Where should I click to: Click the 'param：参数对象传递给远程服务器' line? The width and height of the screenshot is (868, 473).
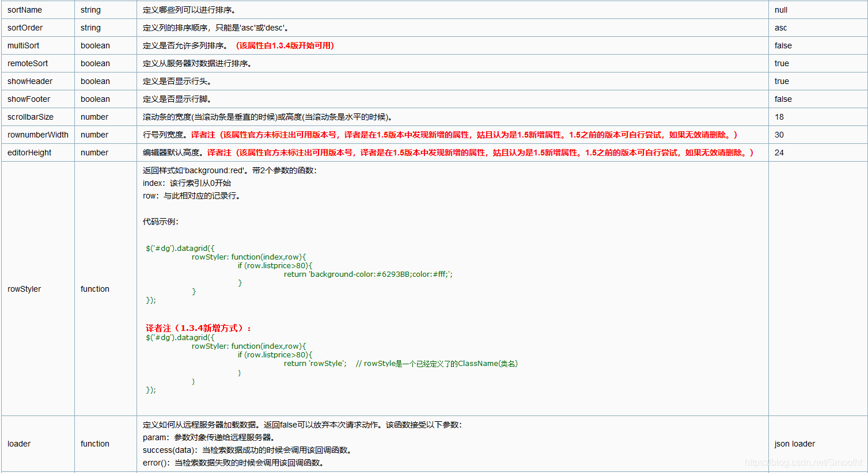click(209, 437)
